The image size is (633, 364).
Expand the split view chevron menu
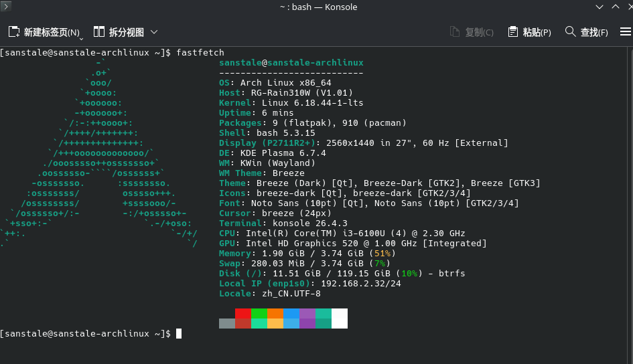click(154, 32)
